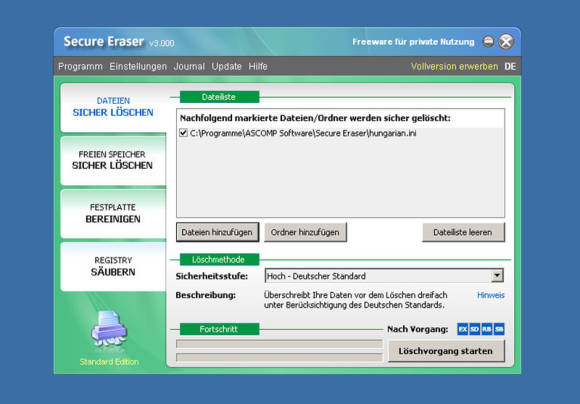Open the Hinweis link
This screenshot has height=404, width=580.
tap(490, 295)
